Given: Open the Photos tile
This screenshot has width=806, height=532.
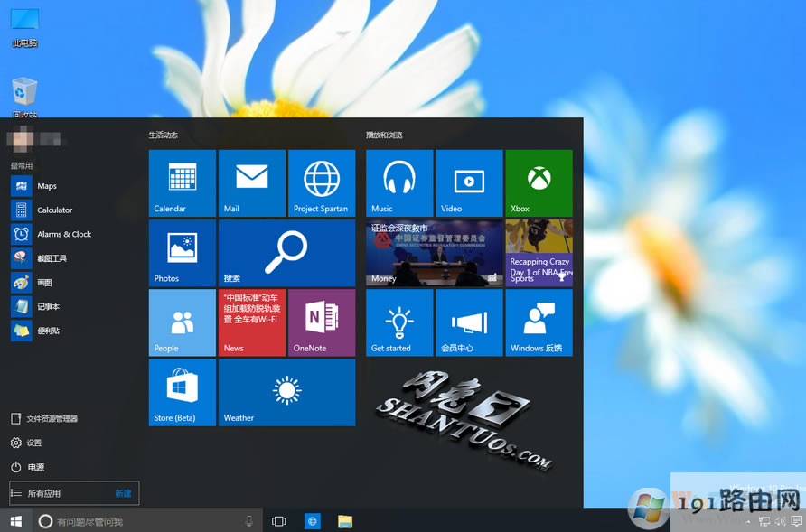Looking at the screenshot, I should click(182, 253).
